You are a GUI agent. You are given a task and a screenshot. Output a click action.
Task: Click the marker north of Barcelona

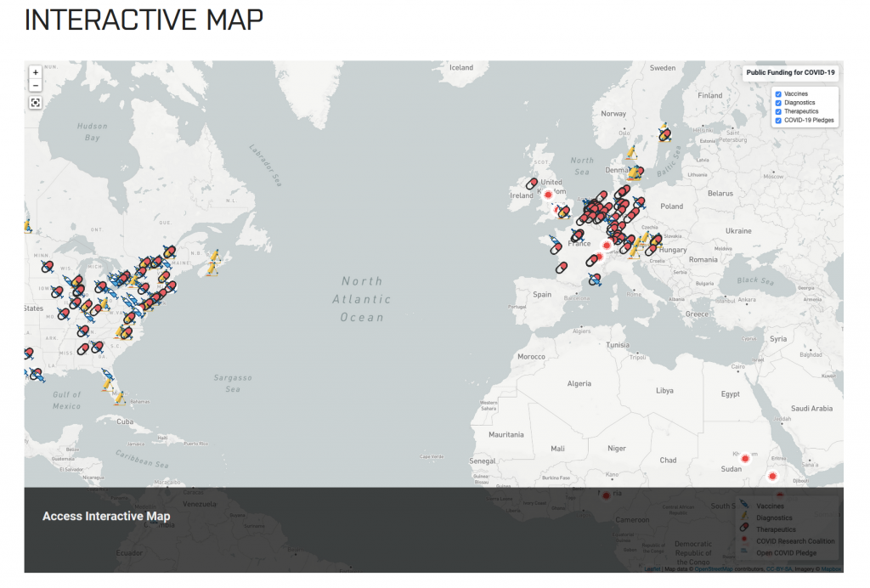595,280
